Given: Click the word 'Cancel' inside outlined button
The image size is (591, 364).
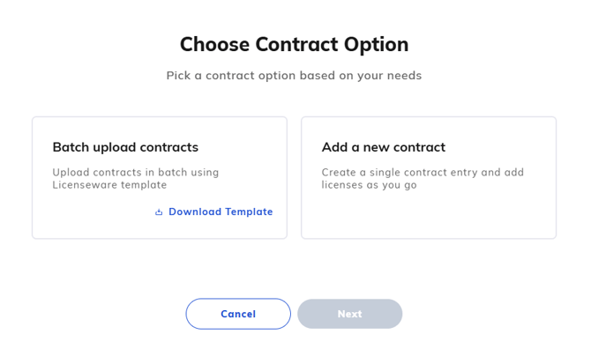Looking at the screenshot, I should point(238,314).
